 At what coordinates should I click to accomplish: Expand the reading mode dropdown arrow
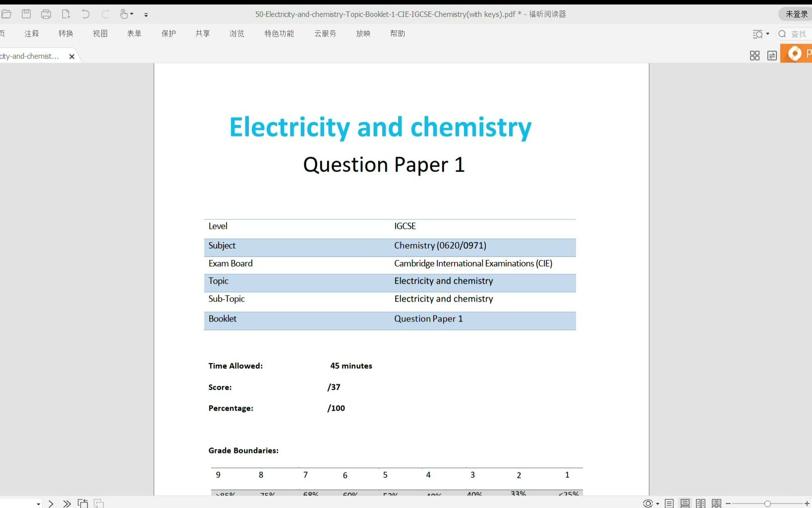pos(658,504)
